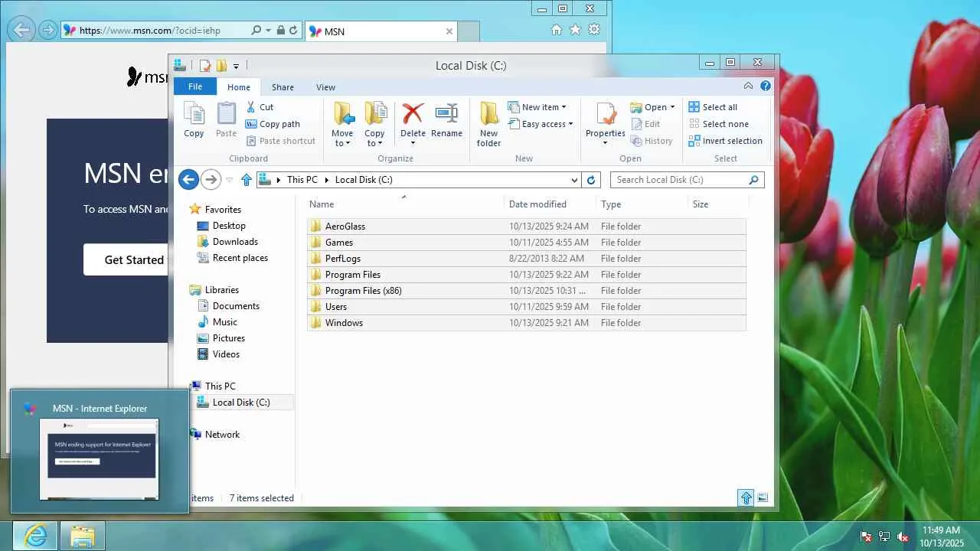
Task: Open Internet Explorer's Tools gear icon
Action: 593,30
